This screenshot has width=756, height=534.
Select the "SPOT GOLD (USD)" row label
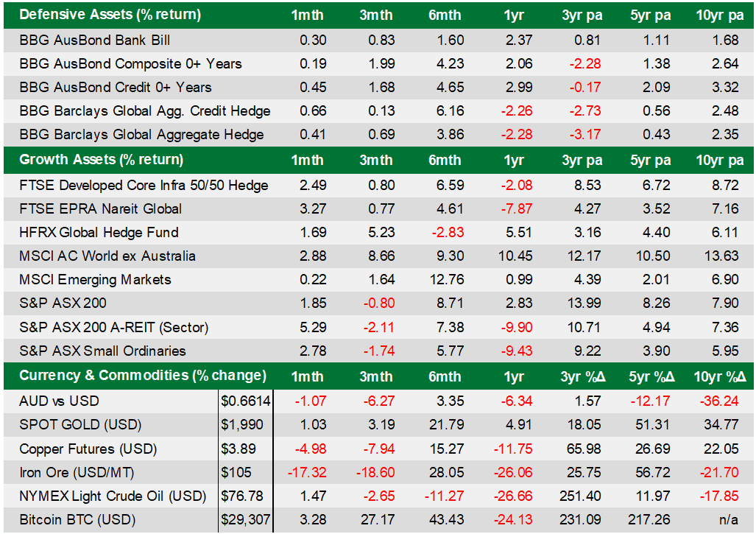click(80, 425)
